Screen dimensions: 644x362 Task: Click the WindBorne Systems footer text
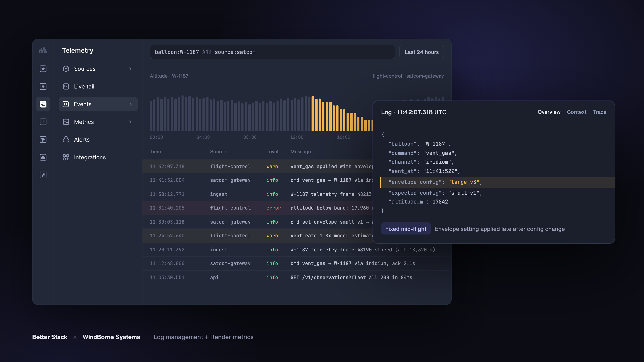(111, 337)
